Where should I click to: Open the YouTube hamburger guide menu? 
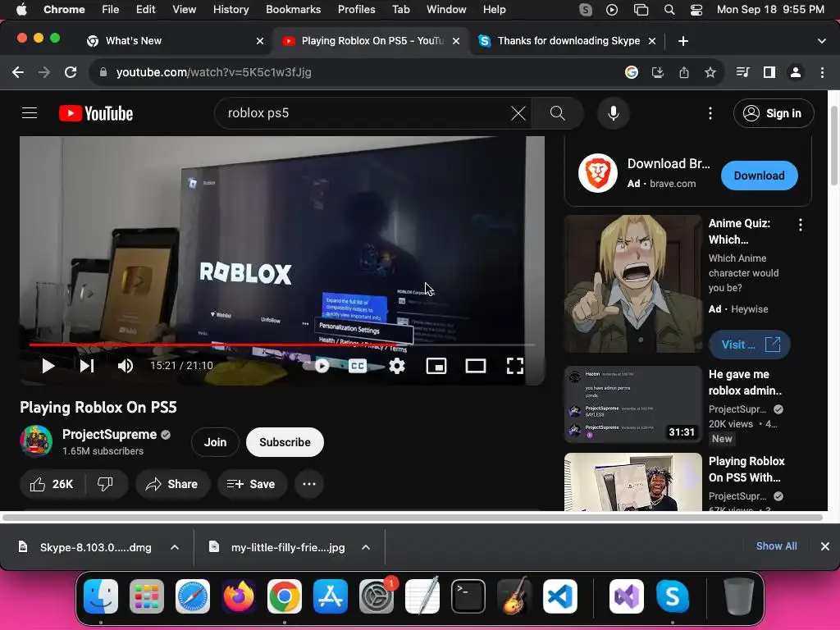[30, 113]
